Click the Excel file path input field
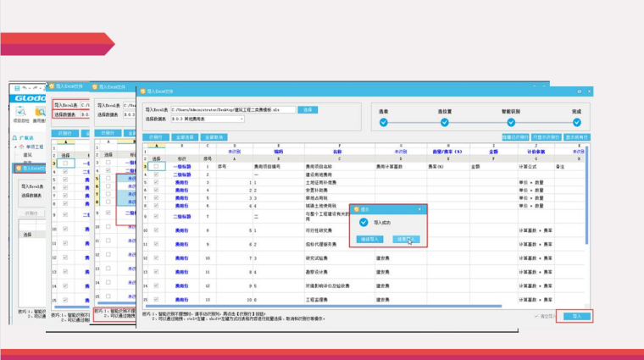Viewport: 644px width, 360px height. click(x=233, y=109)
